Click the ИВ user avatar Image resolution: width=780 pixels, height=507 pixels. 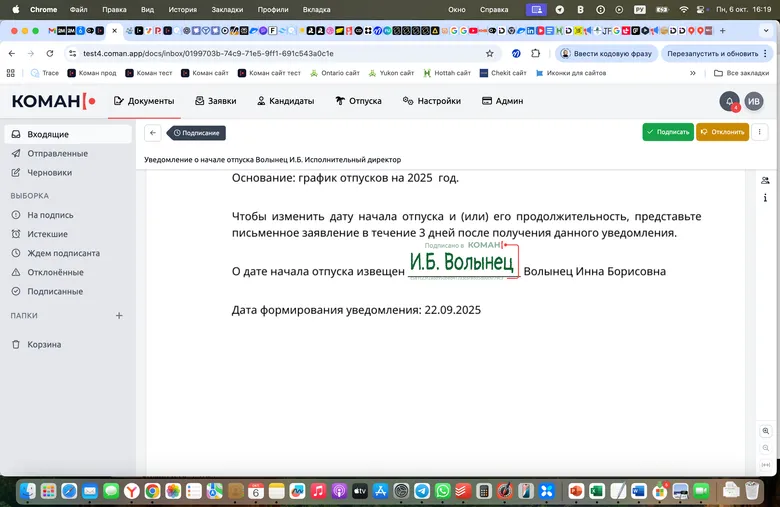point(753,101)
